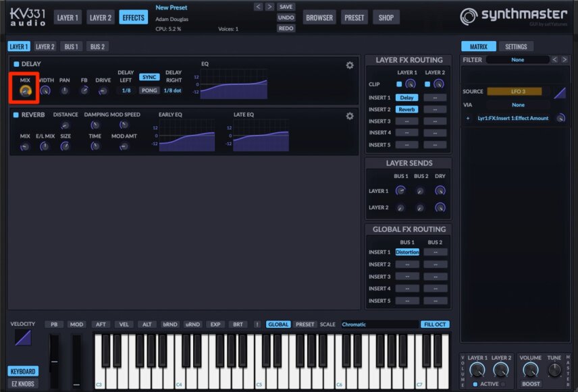578x392 pixels.
Task: Open the preset BROWSER
Action: pos(319,18)
